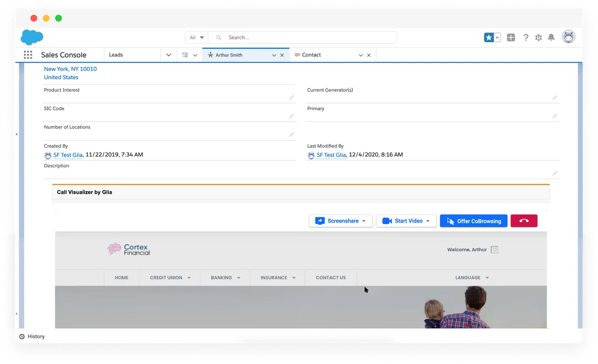Open the App Launcher grid icon
This screenshot has width=598, height=364.
tap(28, 55)
